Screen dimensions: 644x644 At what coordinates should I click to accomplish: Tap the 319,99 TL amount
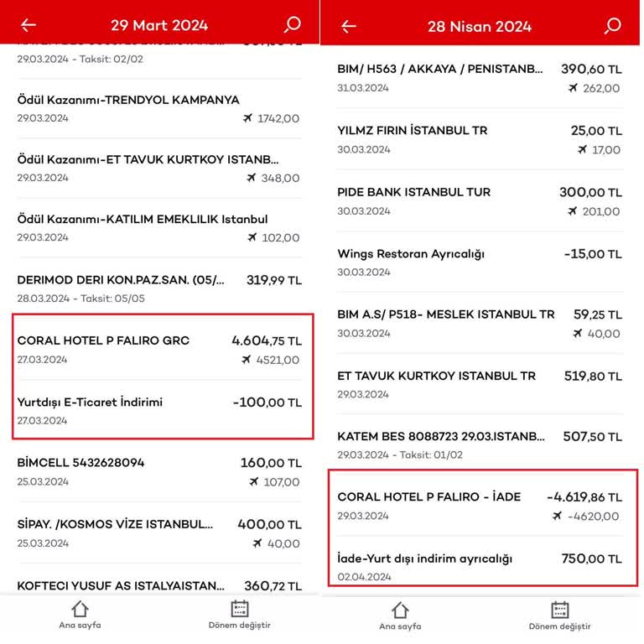[x=274, y=280]
